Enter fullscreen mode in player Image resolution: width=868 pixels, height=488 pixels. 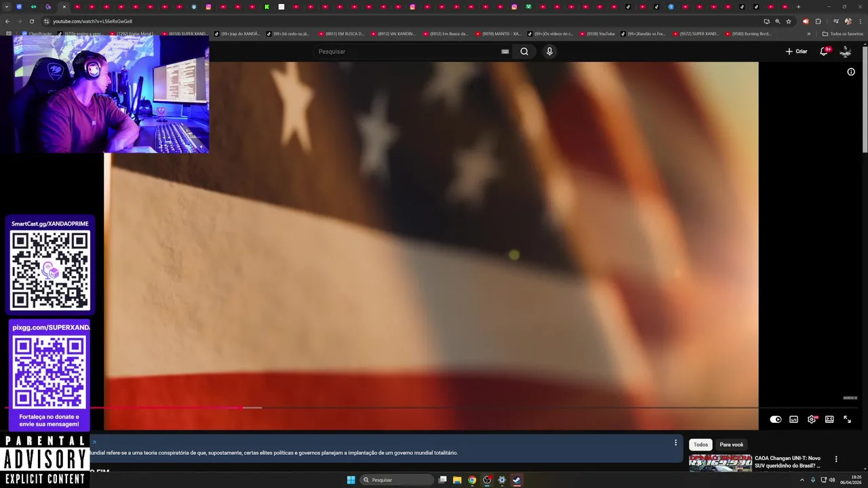click(847, 420)
